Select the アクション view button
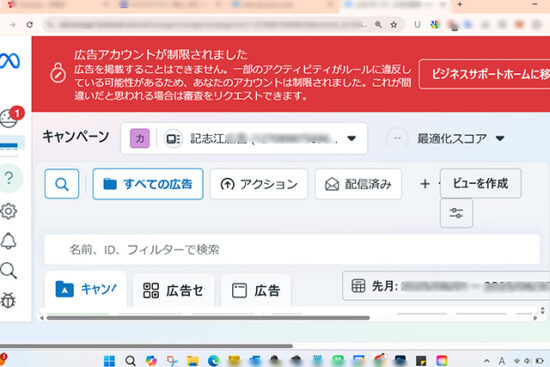Viewport: 550px width, 367px height. 259,184
